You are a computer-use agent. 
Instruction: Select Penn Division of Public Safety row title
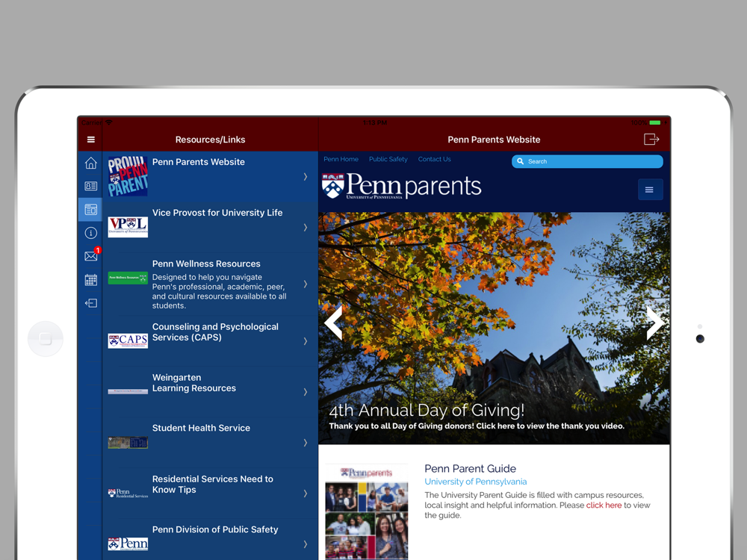pos(215,529)
